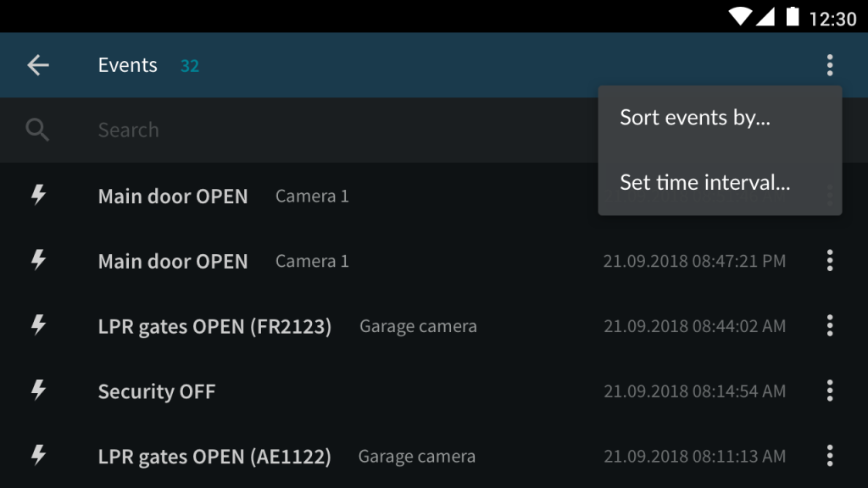Viewport: 868px width, 488px height.
Task: Click lightning icon beside first Main door OPEN
Action: point(38,195)
